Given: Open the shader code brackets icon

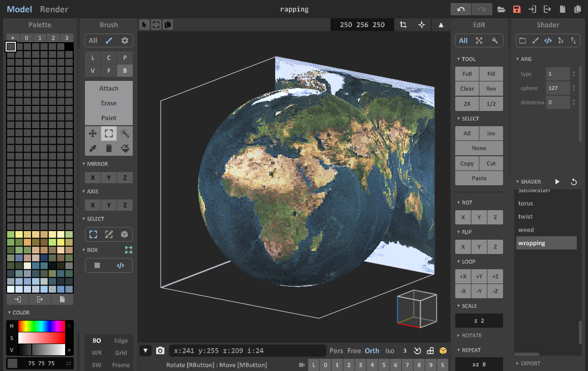Looking at the screenshot, I should click(x=548, y=41).
